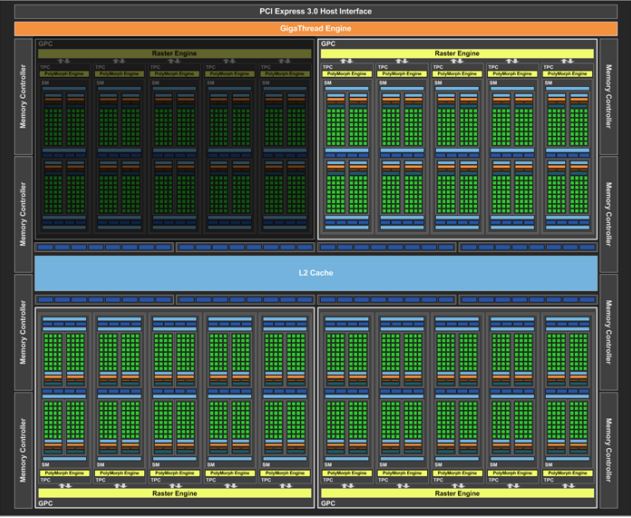
Task: Select the first SM label in the top-right GPC
Action: pyautogui.click(x=328, y=83)
